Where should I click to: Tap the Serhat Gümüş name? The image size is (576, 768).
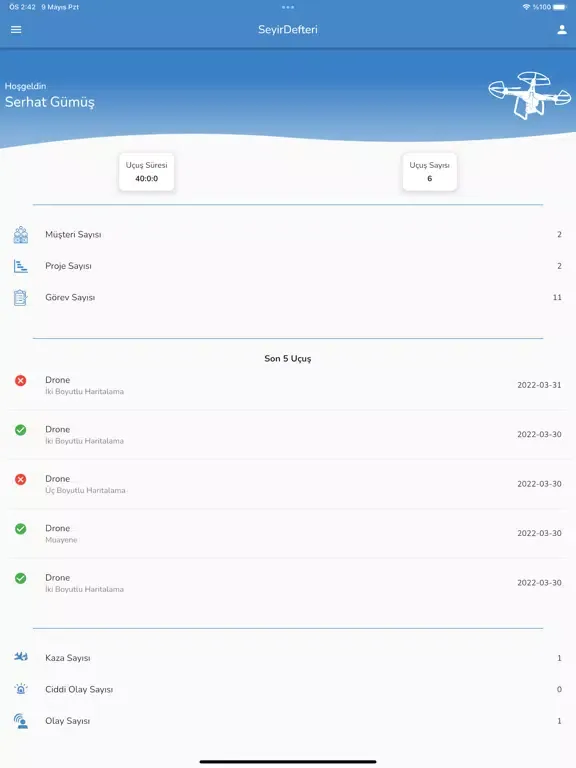[50, 102]
